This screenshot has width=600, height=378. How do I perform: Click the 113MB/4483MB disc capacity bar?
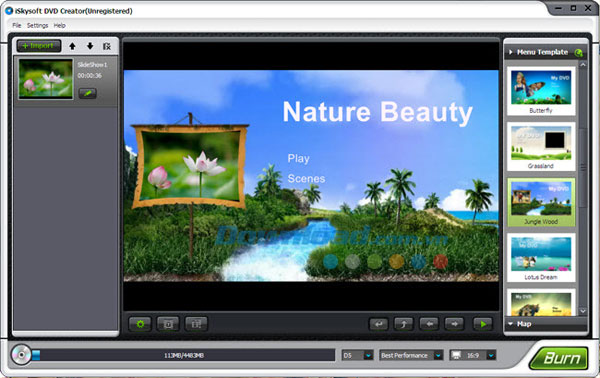[184, 355]
